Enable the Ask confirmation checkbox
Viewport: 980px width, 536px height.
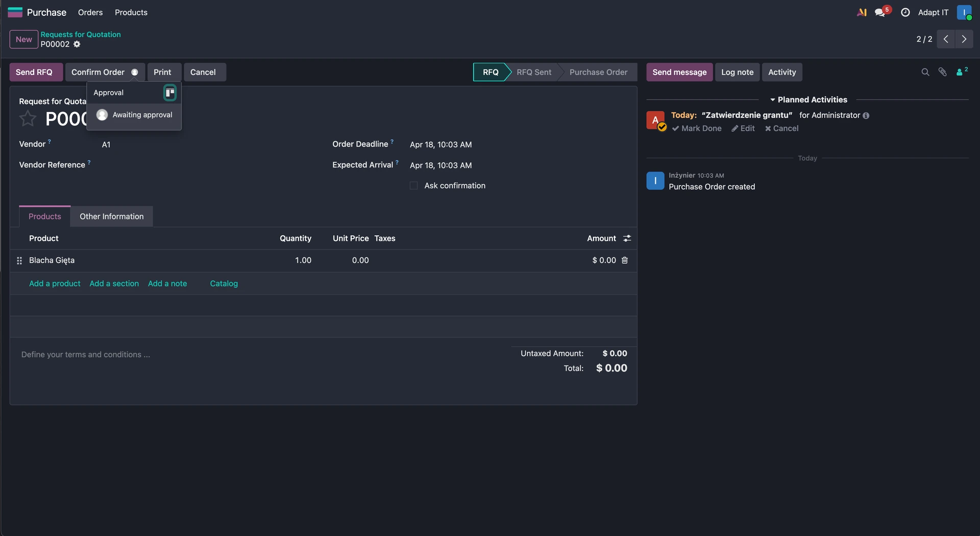tap(413, 186)
